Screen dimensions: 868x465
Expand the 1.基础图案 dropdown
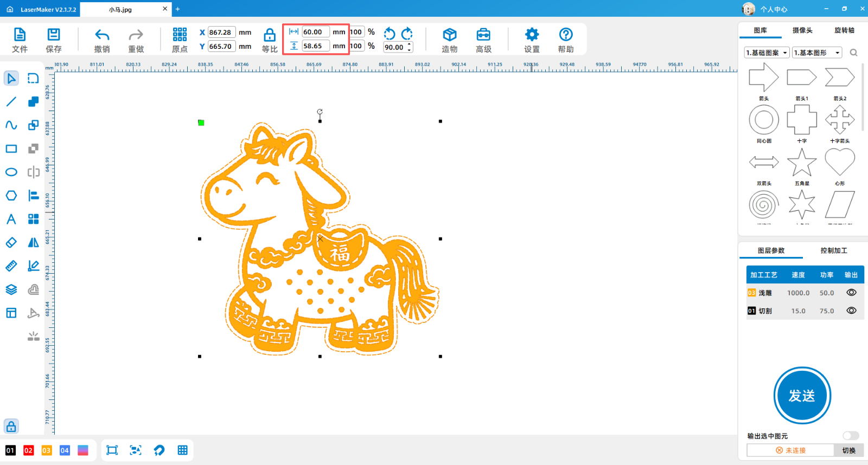pyautogui.click(x=767, y=53)
